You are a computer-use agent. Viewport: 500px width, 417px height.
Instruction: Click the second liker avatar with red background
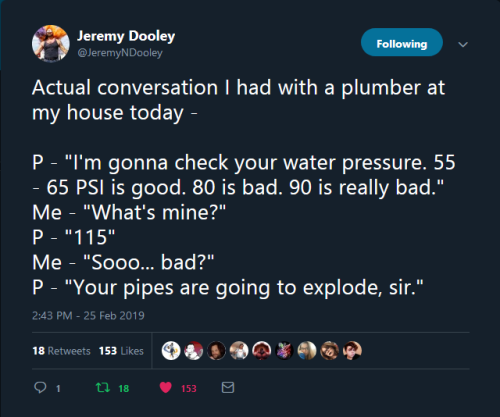point(194,351)
